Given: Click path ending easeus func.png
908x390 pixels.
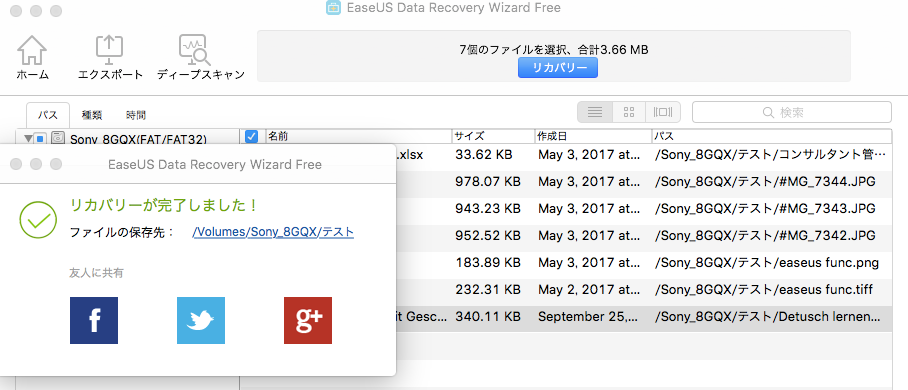Looking at the screenshot, I should tap(766, 263).
